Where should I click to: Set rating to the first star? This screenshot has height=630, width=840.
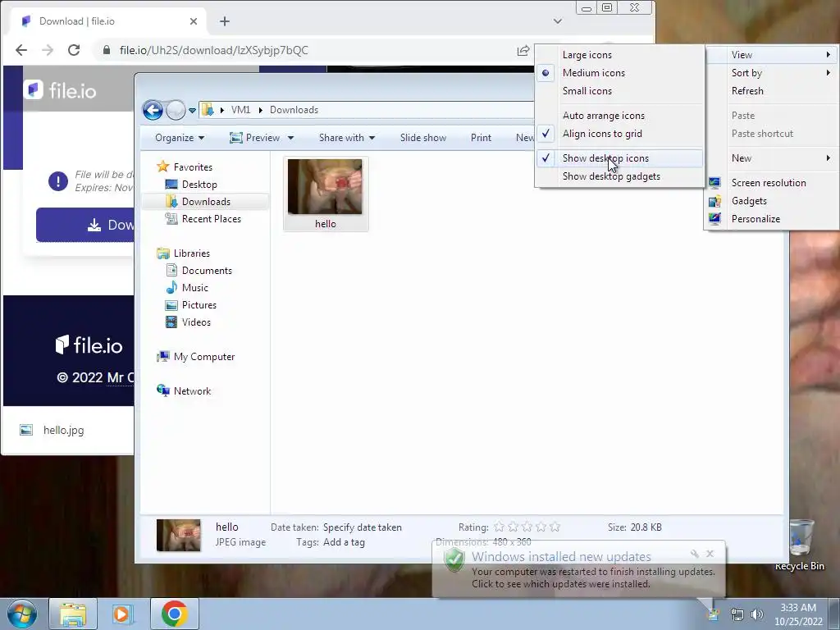click(499, 527)
